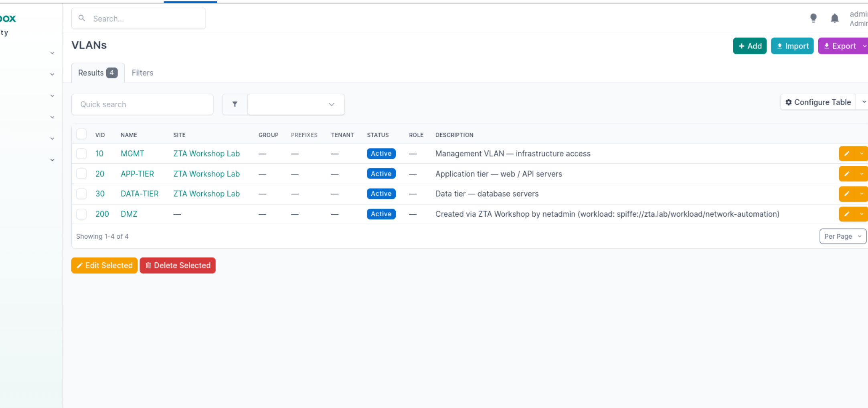The image size is (868, 408).
Task: Click the Active badge in the MGMT row
Action: click(381, 154)
